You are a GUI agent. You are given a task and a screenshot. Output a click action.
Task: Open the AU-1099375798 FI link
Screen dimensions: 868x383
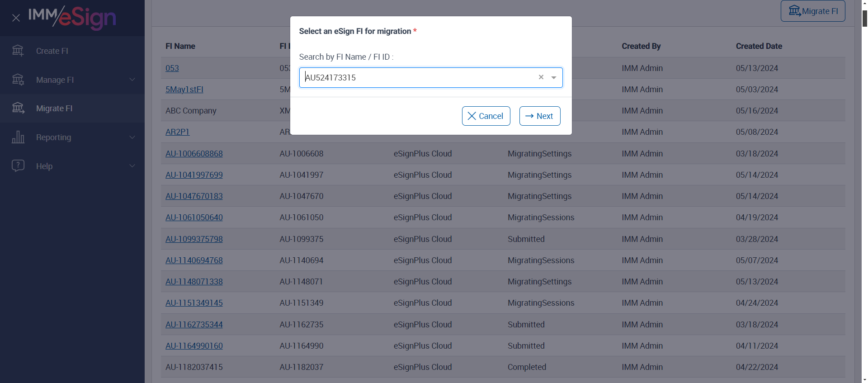194,239
